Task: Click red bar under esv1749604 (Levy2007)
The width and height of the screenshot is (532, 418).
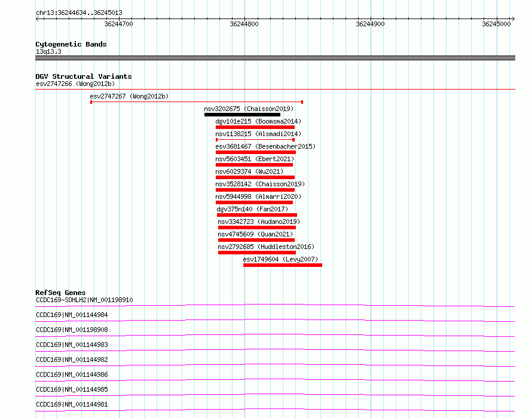Action: tap(283, 266)
